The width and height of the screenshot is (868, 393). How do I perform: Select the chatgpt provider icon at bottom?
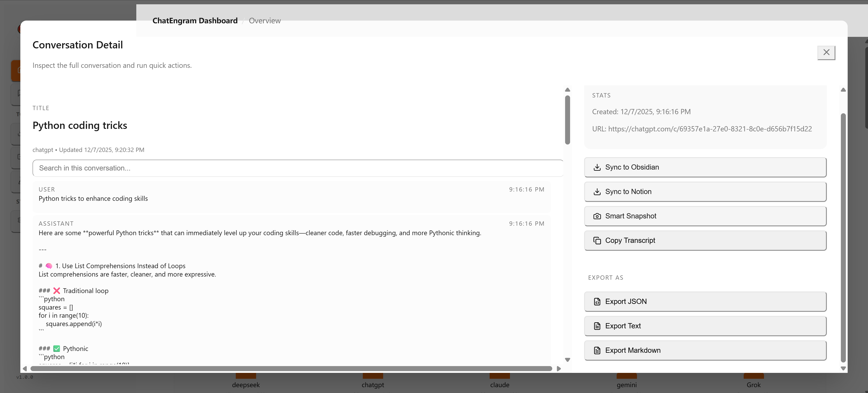pyautogui.click(x=373, y=376)
